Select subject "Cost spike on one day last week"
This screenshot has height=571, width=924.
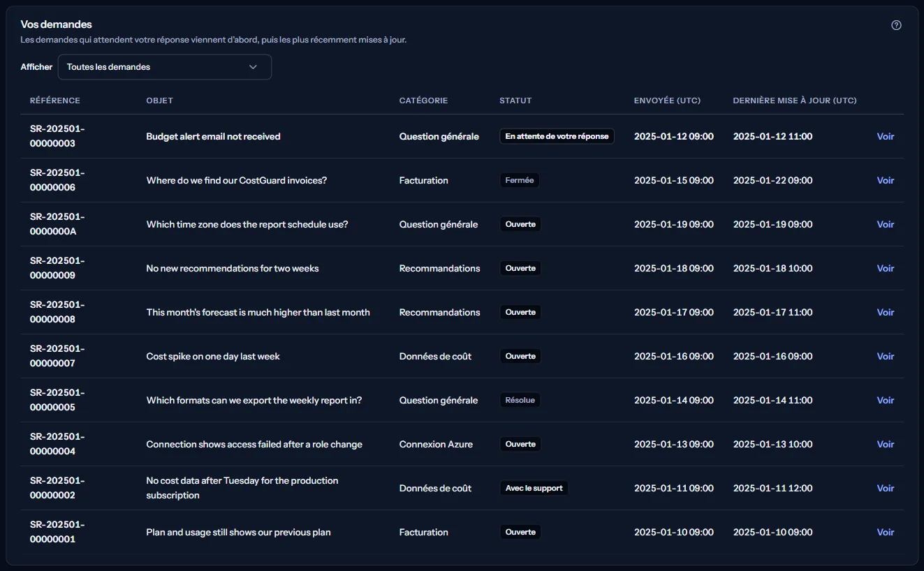tap(213, 357)
